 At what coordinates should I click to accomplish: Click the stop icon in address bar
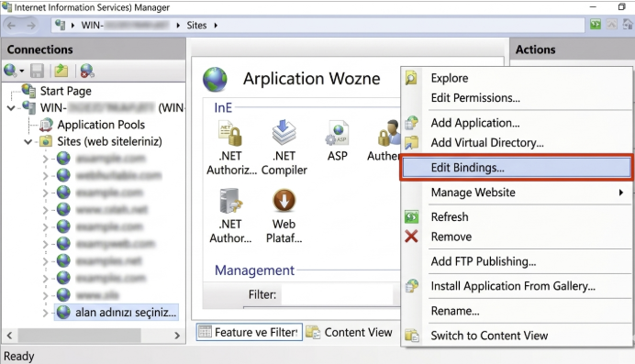point(611,24)
